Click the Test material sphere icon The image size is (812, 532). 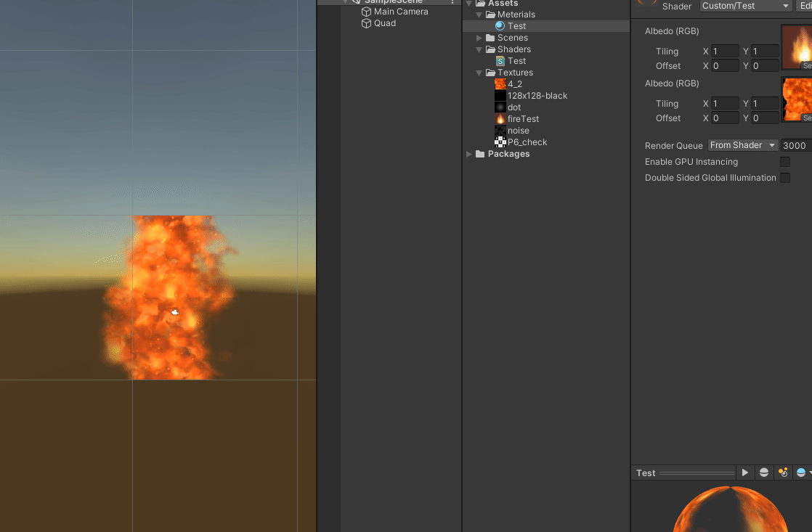[500, 26]
